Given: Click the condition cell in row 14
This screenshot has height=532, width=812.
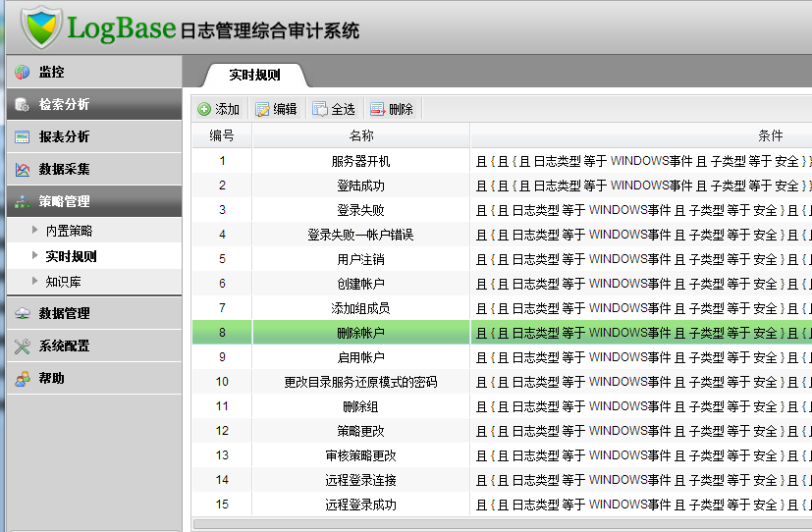Looking at the screenshot, I should [641, 480].
